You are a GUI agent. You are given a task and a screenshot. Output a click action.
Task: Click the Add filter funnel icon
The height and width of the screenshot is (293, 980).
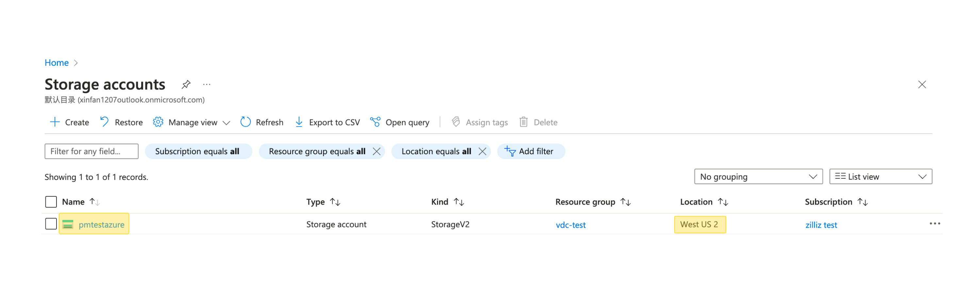tap(510, 151)
